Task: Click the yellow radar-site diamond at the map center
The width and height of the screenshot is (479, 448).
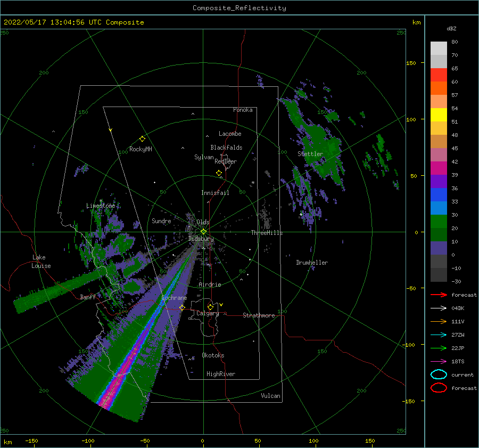Action: point(203,232)
